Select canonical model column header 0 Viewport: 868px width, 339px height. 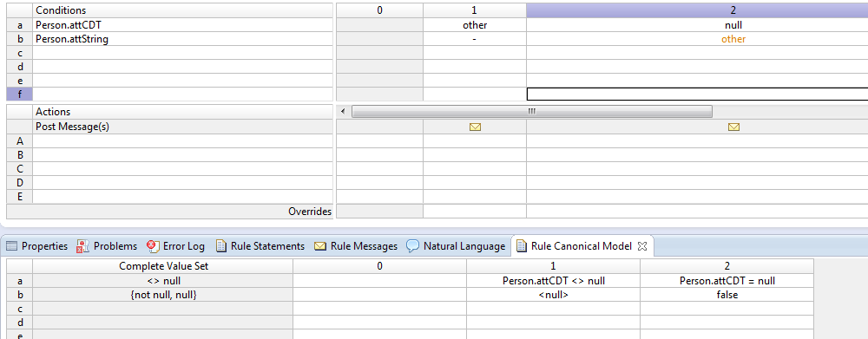[x=380, y=266]
